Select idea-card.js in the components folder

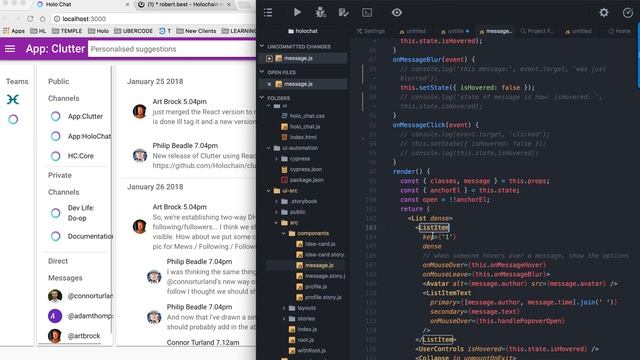pos(316,244)
